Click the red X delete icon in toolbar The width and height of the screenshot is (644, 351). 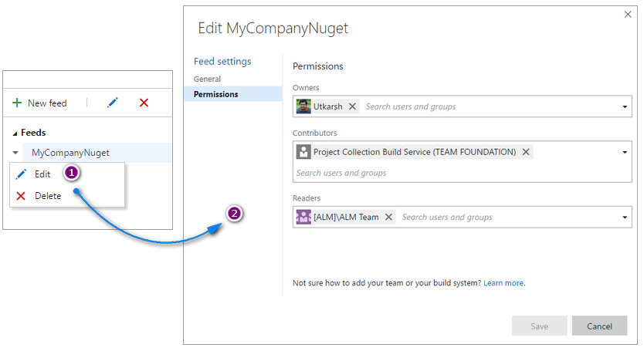click(x=144, y=103)
